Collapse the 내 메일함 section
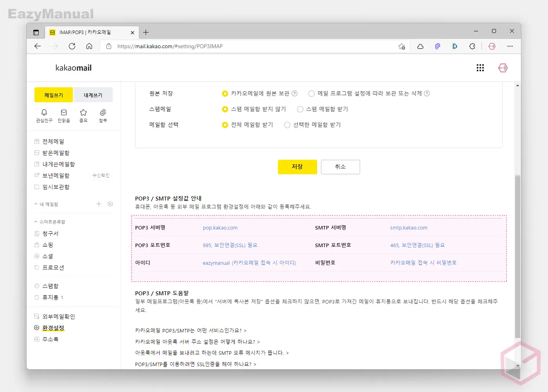 click(36, 204)
